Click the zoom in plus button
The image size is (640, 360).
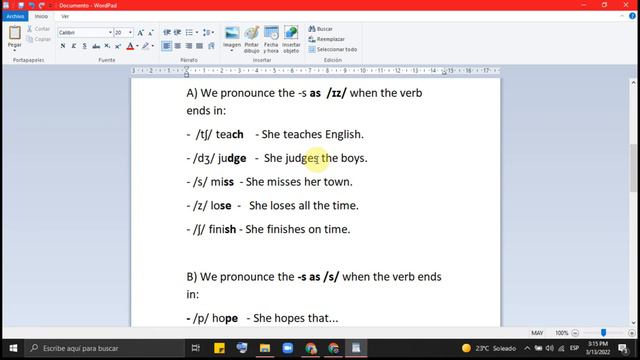pos(631,333)
